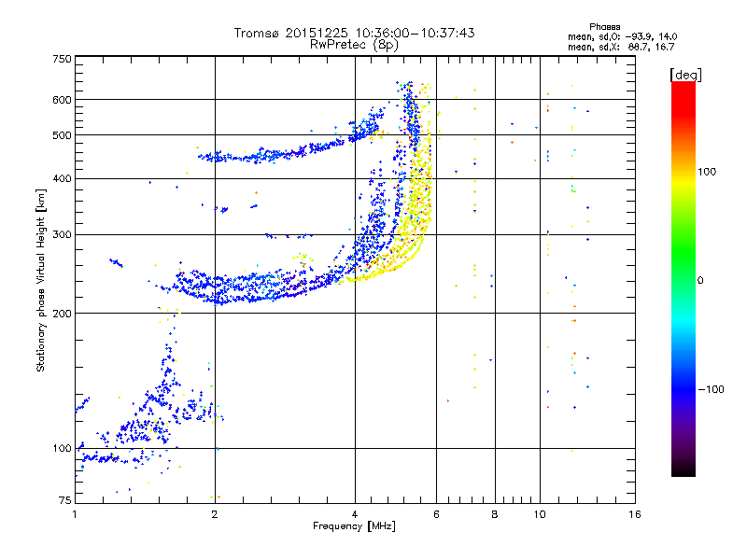
Task: Click the y-axis tick label 75
Action: click(x=65, y=500)
